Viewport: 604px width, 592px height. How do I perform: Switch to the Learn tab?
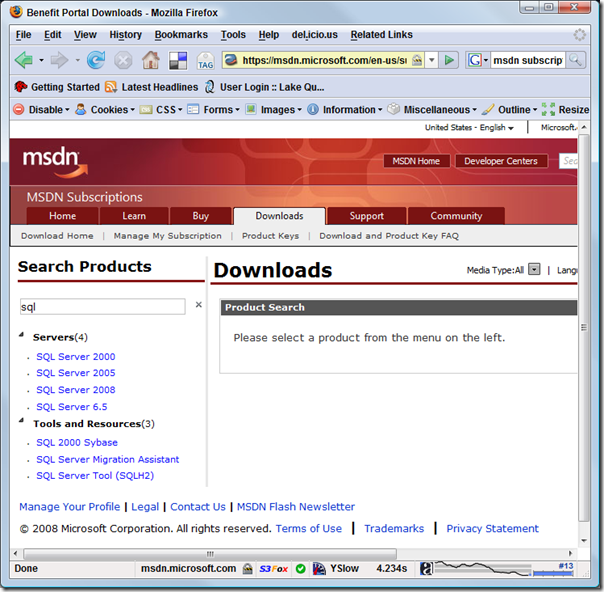point(134,216)
